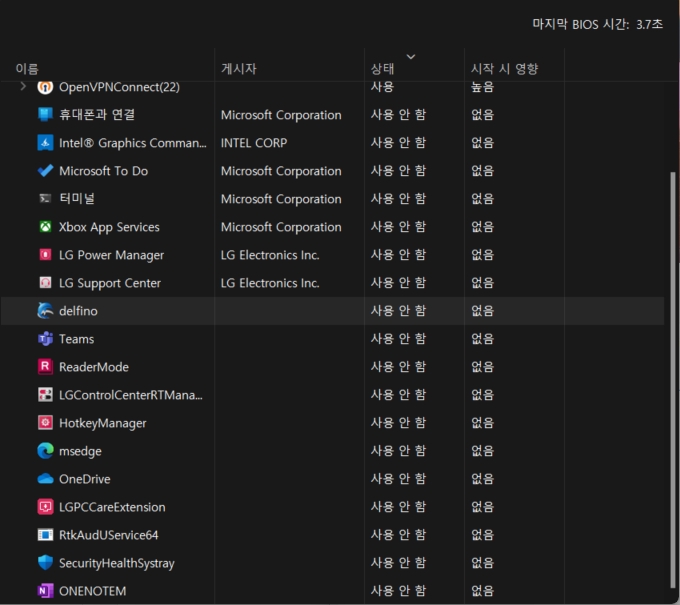Sort by the 시작 시 영향 column header

coord(504,69)
